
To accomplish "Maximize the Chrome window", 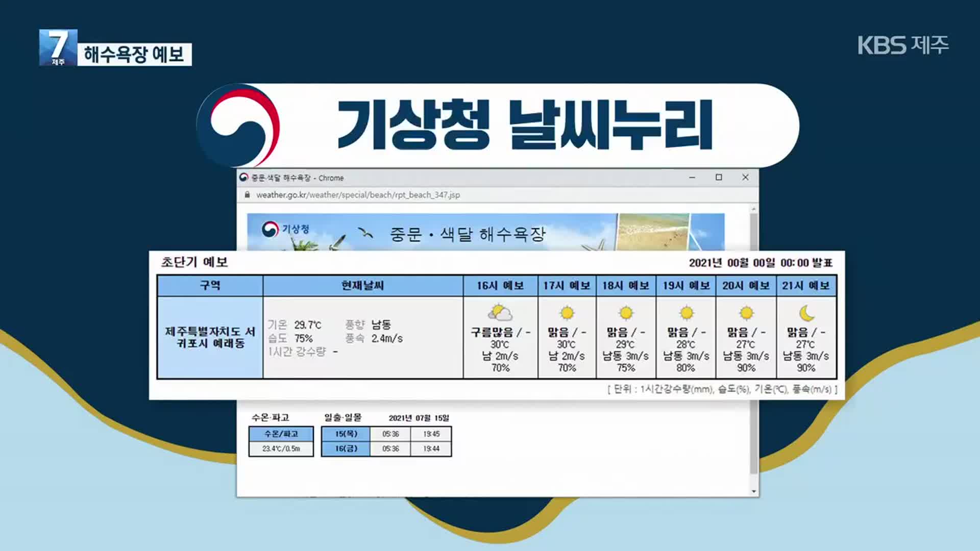I will pos(719,178).
